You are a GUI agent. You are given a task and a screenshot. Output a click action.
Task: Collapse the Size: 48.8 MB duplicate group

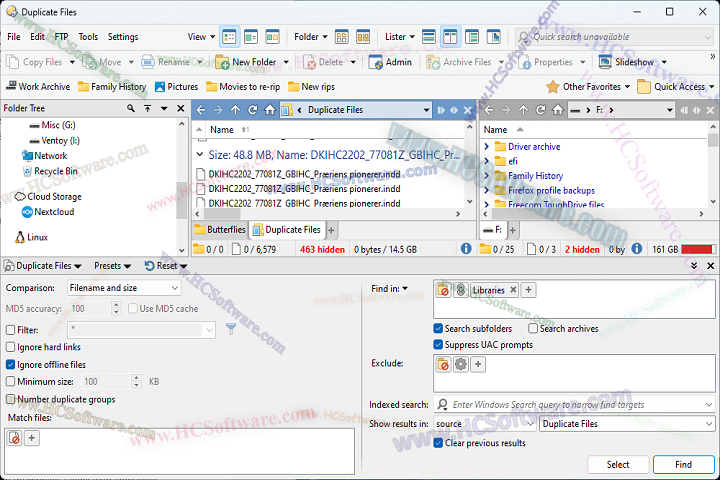200,155
